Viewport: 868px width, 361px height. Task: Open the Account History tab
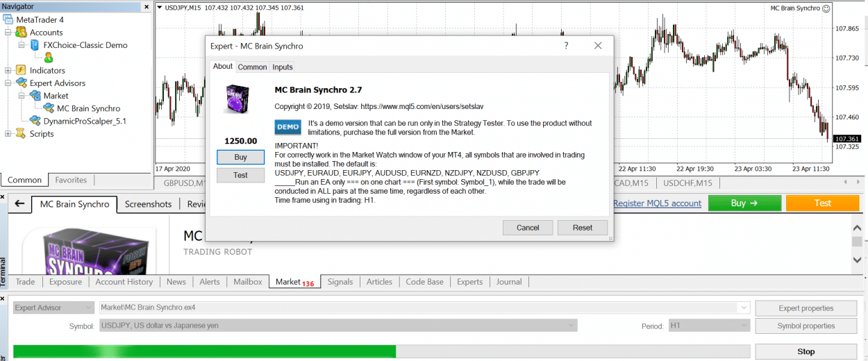(124, 282)
